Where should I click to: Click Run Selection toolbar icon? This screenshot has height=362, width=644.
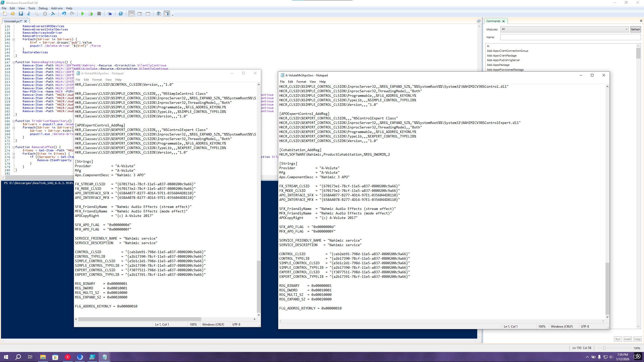pyautogui.click(x=91, y=14)
